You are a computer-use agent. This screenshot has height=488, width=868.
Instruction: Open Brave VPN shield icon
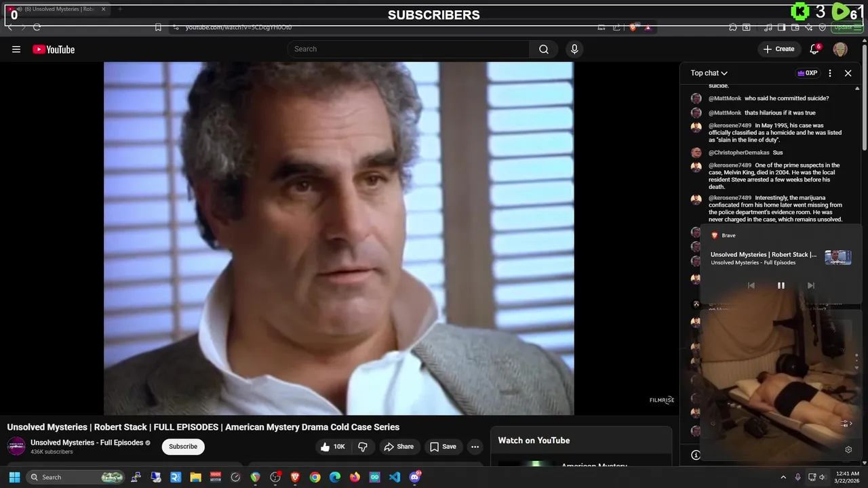click(823, 27)
